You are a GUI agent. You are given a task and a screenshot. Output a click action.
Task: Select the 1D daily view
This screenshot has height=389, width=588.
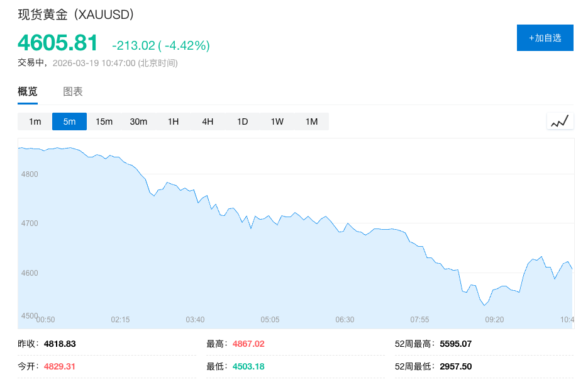click(242, 121)
